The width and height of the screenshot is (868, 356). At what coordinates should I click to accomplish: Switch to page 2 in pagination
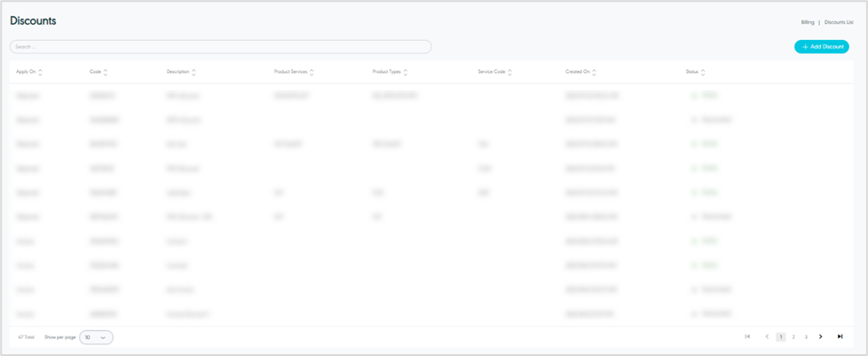[x=793, y=337]
